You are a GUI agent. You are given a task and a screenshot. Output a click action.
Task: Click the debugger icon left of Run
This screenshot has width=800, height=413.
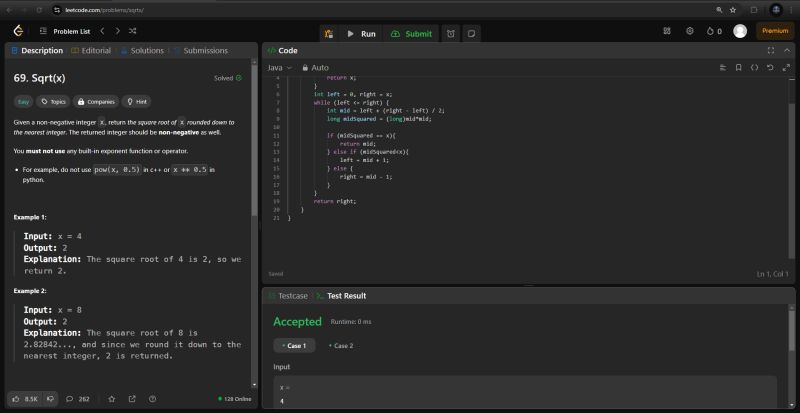click(329, 34)
